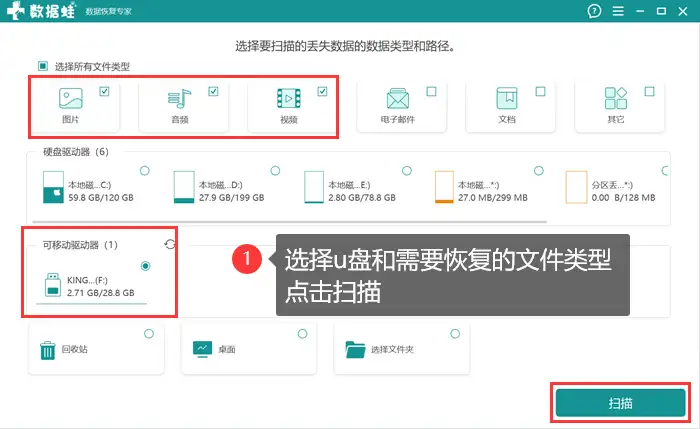The image size is (700, 429).
Task: Click the 视频 video type icon
Action: (289, 98)
